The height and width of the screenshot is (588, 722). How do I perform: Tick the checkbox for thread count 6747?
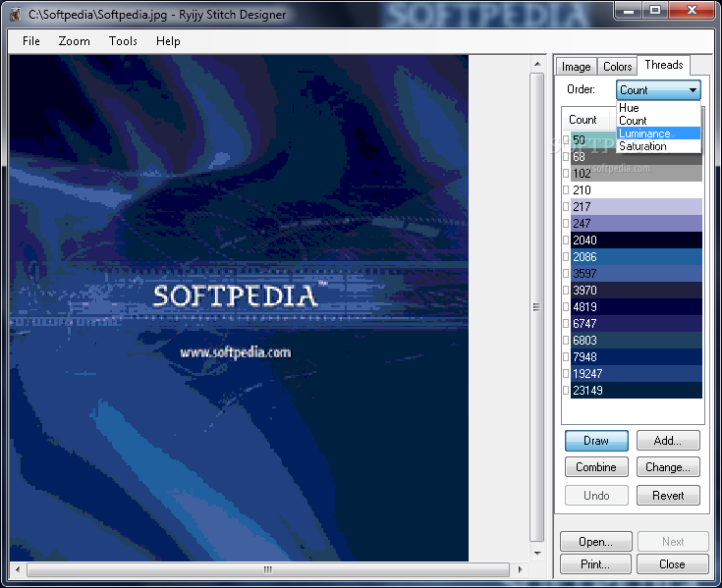tap(566, 323)
